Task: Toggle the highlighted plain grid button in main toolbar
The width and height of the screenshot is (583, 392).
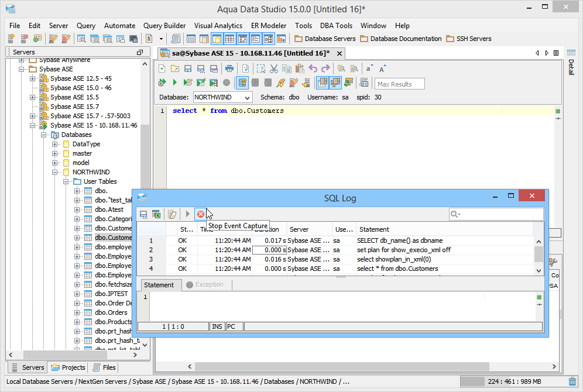Action: click(x=230, y=38)
